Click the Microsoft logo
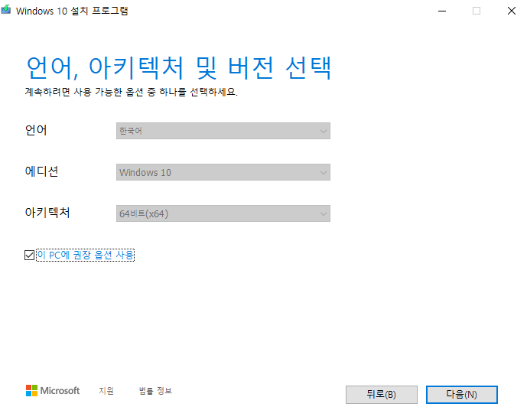Screen dimensions: 527x420 53,391
